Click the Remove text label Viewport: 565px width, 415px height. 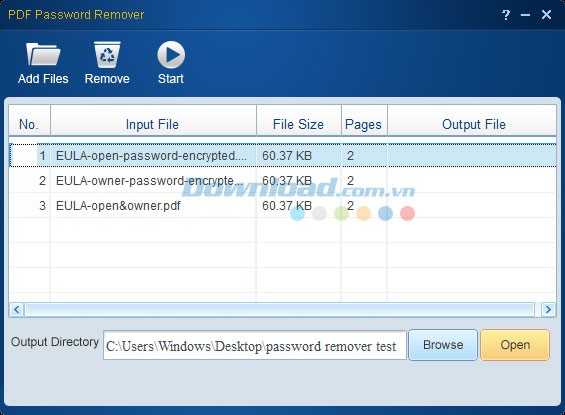(x=107, y=79)
